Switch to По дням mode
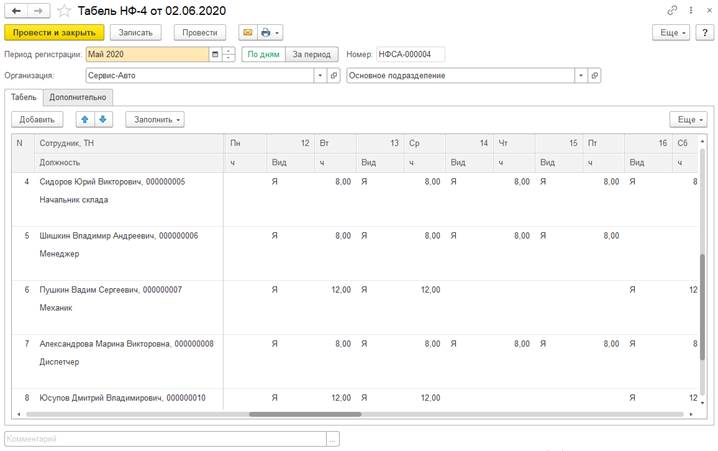Screen dimensions: 718x451 [263, 54]
